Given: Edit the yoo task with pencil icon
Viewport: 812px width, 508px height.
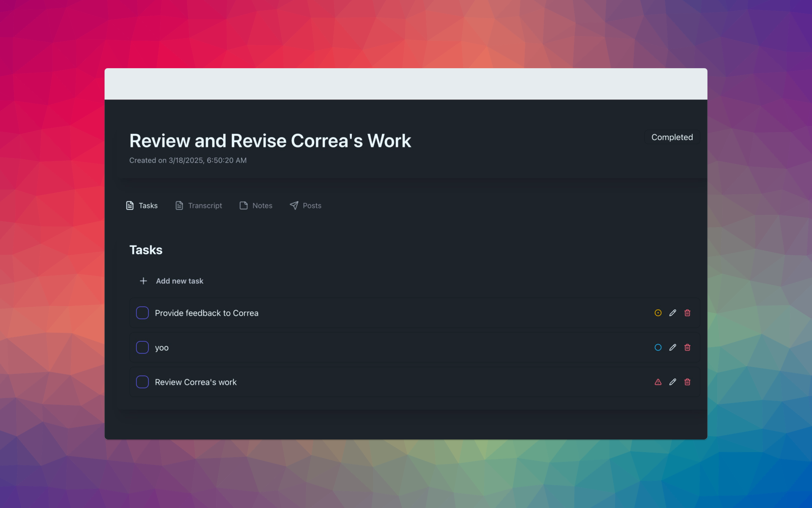Looking at the screenshot, I should (672, 348).
